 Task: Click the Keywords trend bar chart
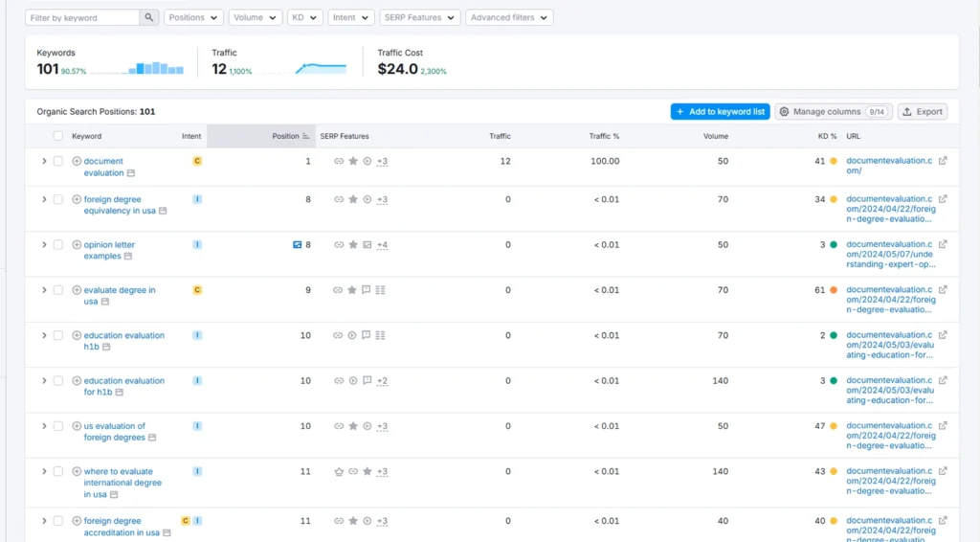(x=137, y=68)
